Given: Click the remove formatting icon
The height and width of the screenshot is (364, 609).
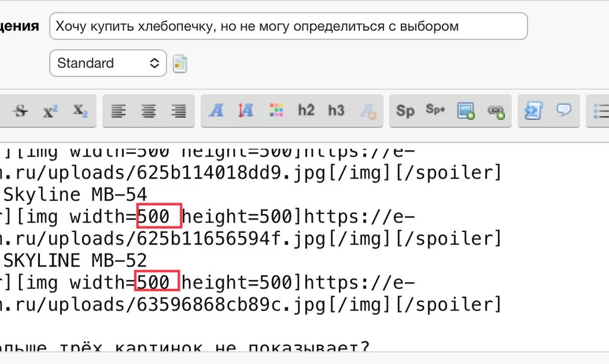Looking at the screenshot, I should pos(367,111).
